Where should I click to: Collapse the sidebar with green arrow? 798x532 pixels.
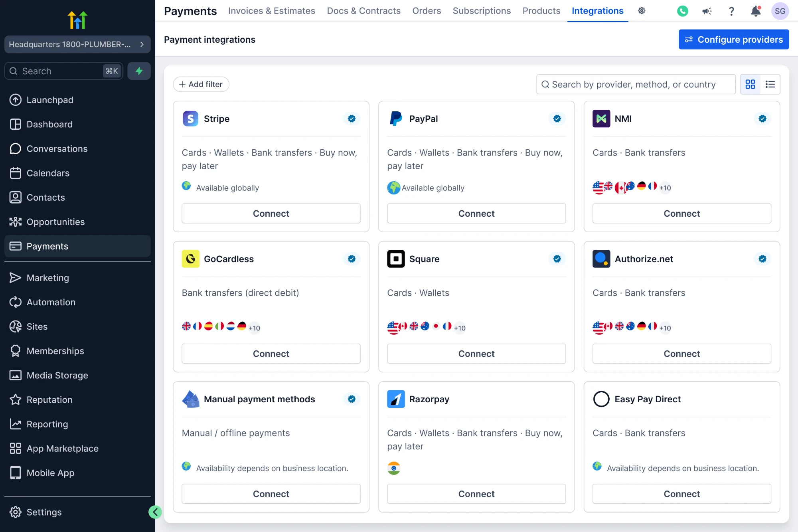coord(155,512)
